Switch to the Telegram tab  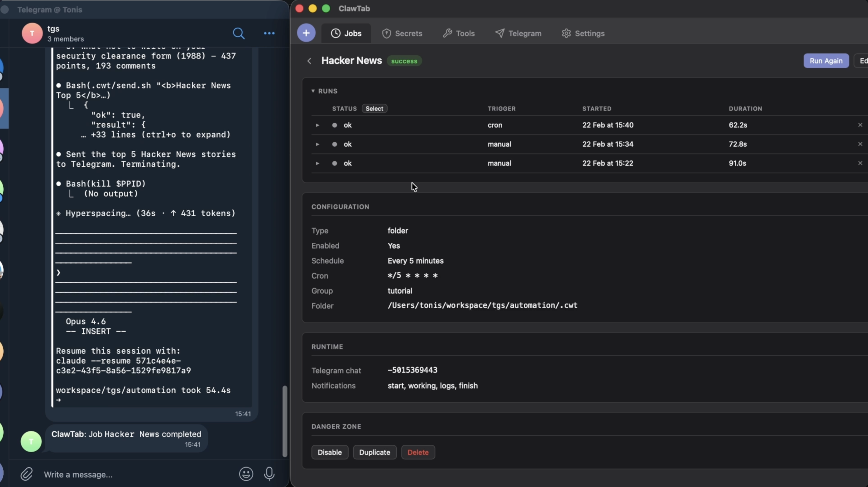click(x=518, y=33)
